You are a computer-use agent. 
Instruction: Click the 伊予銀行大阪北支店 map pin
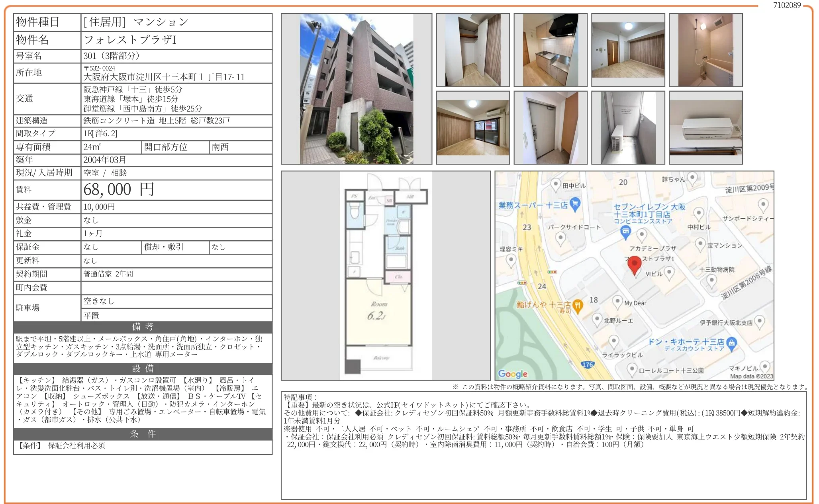(759, 321)
